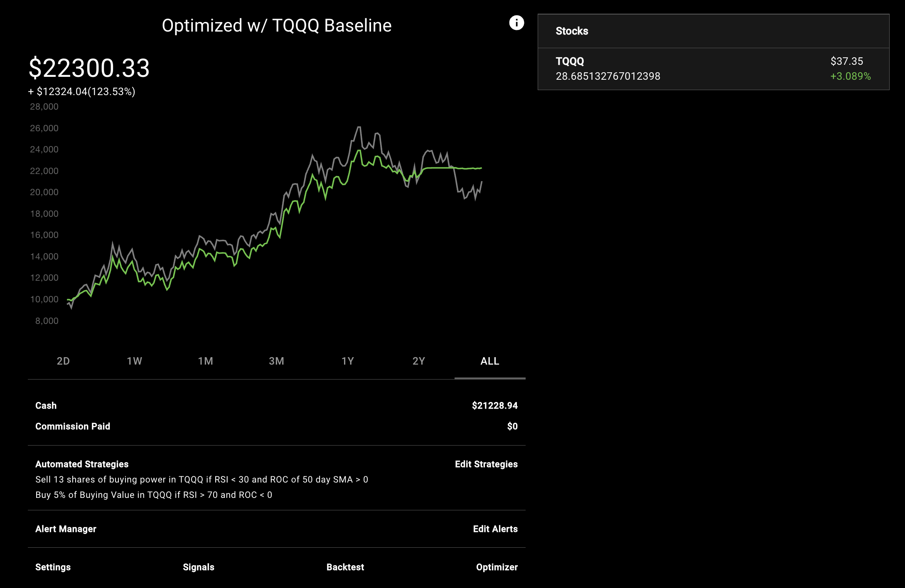Click the Cash amount $21228.94
This screenshot has height=588, width=905.
click(x=494, y=406)
